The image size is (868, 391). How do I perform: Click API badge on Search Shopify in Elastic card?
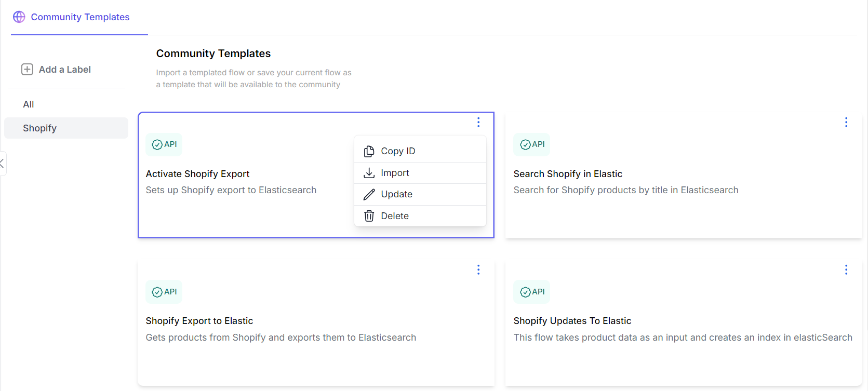coord(532,144)
